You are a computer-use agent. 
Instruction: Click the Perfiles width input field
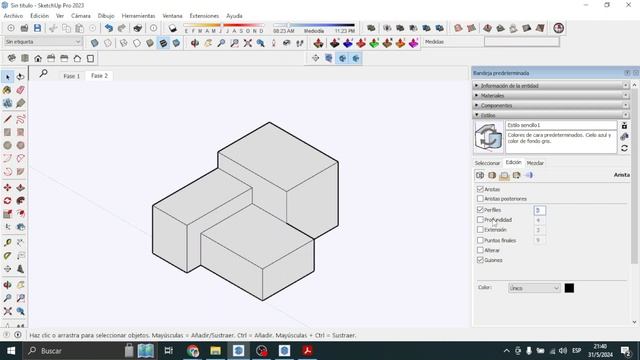pyautogui.click(x=539, y=210)
